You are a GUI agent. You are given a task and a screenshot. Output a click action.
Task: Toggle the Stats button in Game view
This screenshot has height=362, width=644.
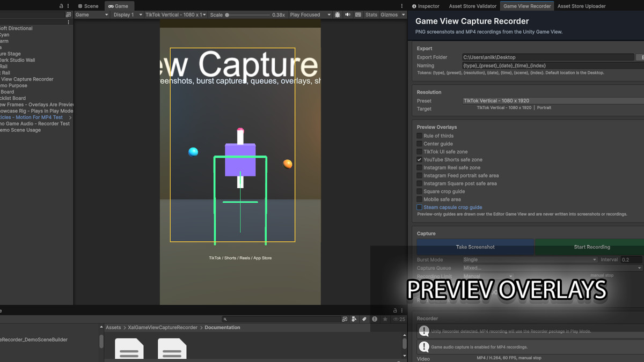(x=371, y=15)
